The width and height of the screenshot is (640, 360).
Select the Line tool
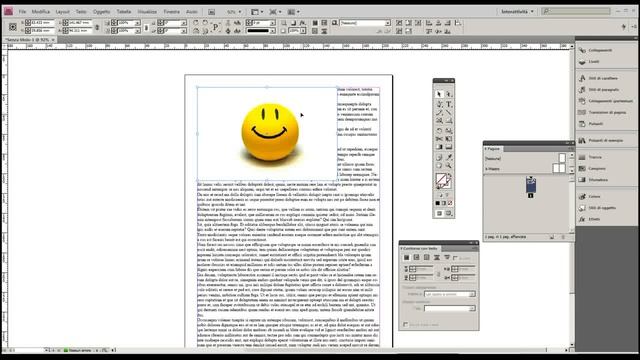[449, 112]
